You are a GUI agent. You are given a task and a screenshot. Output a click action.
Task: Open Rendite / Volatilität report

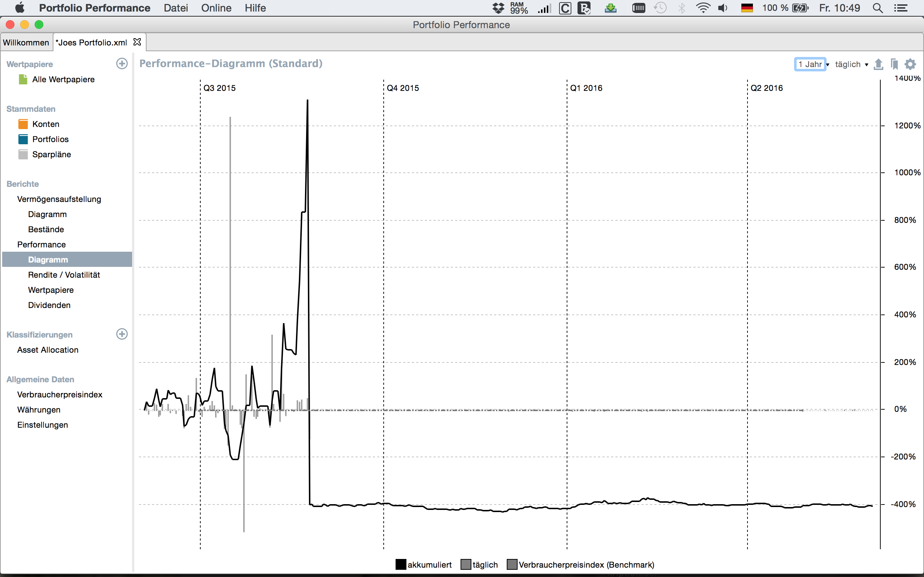[64, 275]
